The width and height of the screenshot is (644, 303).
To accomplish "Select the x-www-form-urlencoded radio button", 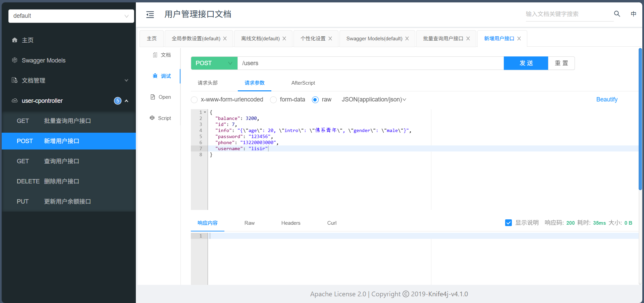I will click(x=194, y=100).
